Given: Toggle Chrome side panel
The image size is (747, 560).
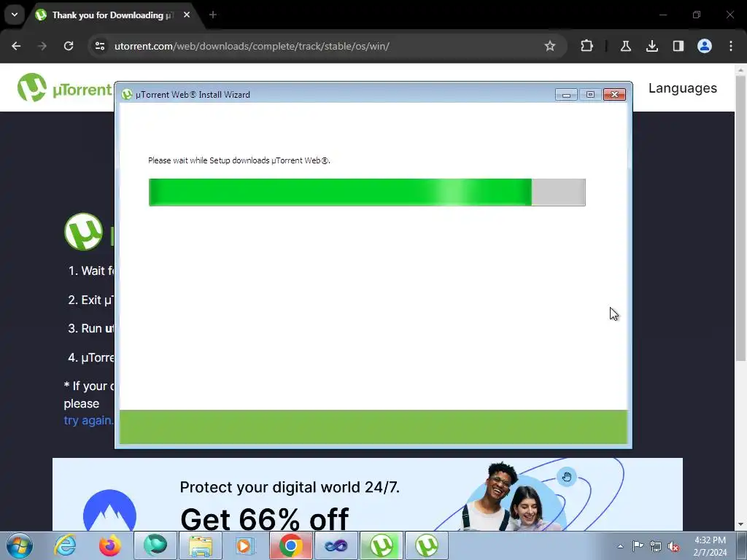Looking at the screenshot, I should point(678,46).
